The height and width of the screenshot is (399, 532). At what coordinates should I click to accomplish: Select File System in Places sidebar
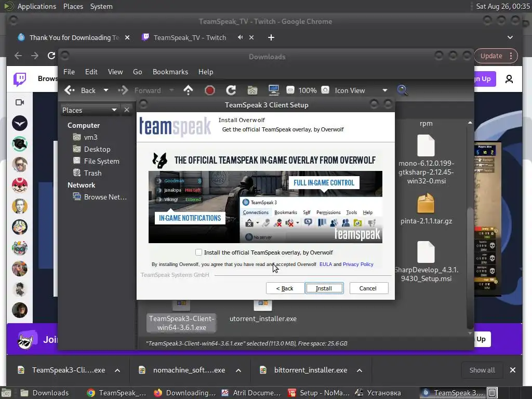click(101, 161)
